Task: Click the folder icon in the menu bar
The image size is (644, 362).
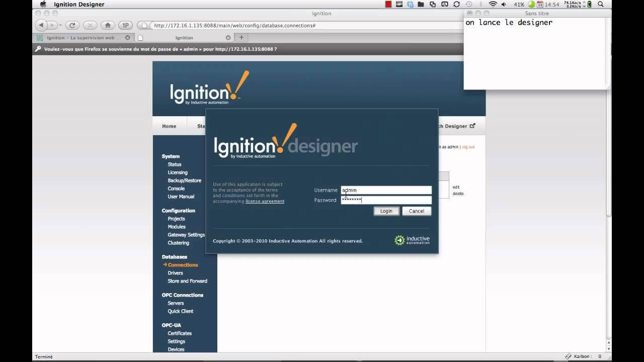Action: click(x=421, y=4)
